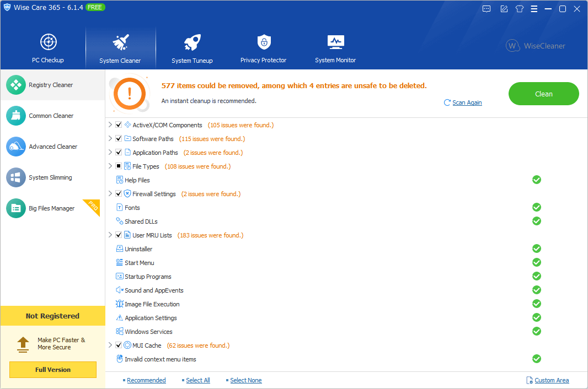Switch to the Registry Cleaner tab
The width and height of the screenshot is (588, 389).
click(x=51, y=85)
